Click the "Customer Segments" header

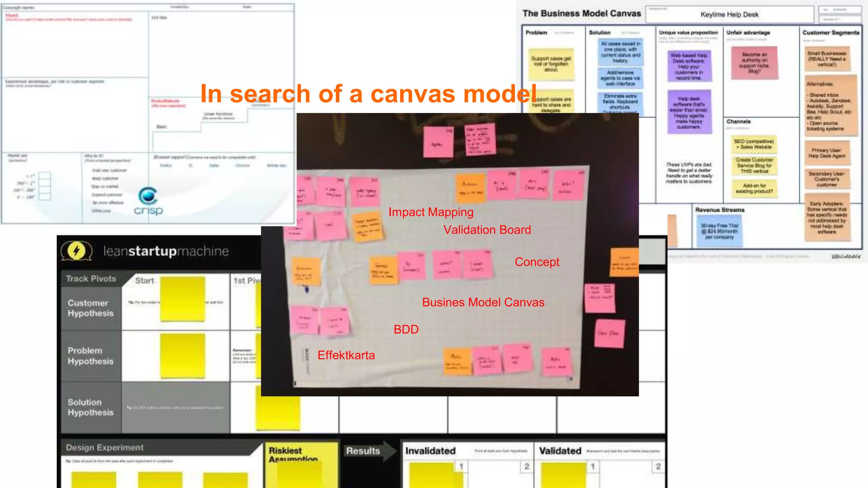pos(831,33)
